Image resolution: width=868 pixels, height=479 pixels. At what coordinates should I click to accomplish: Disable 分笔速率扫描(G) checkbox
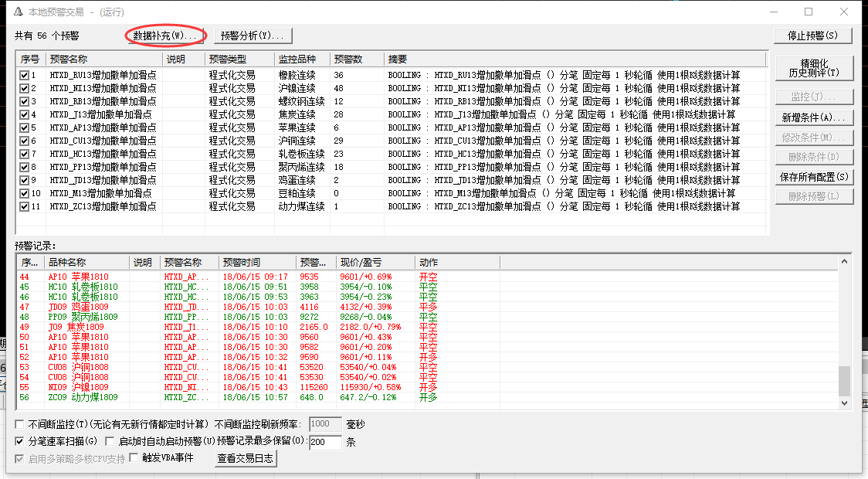point(20,442)
